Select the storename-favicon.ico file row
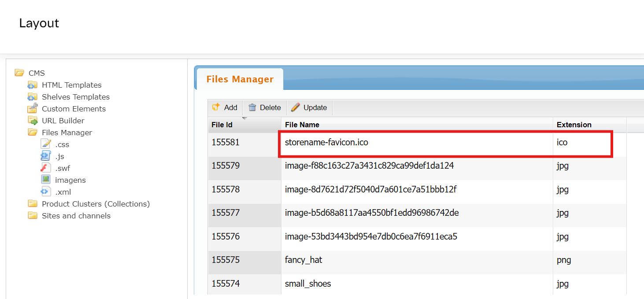Image resolution: width=644 pixels, height=299 pixels. pos(326,143)
